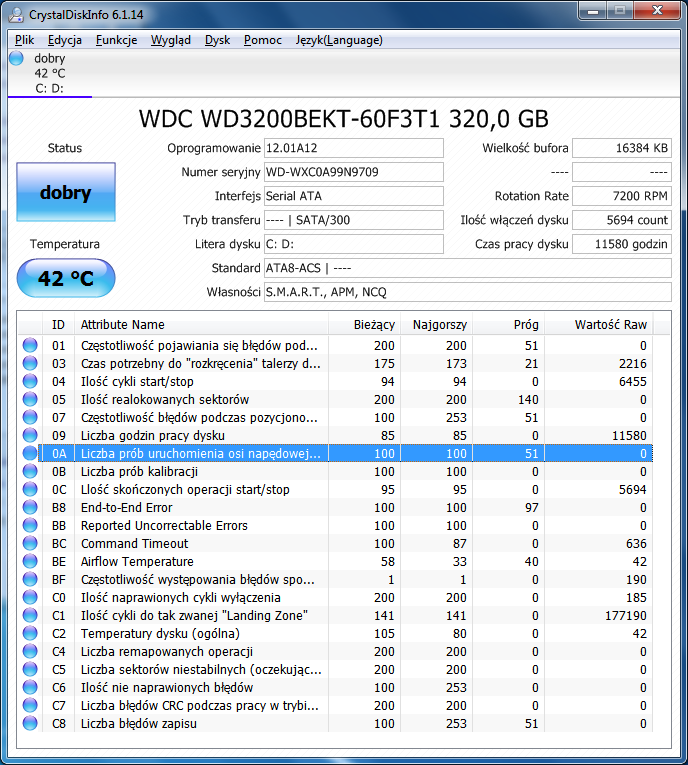The width and height of the screenshot is (688, 765).
Task: Click the Standard field ATA8-ACS
Action: click(468, 268)
